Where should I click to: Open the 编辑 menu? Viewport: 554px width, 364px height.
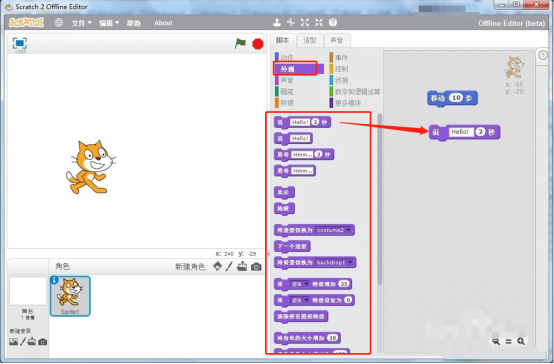point(109,23)
